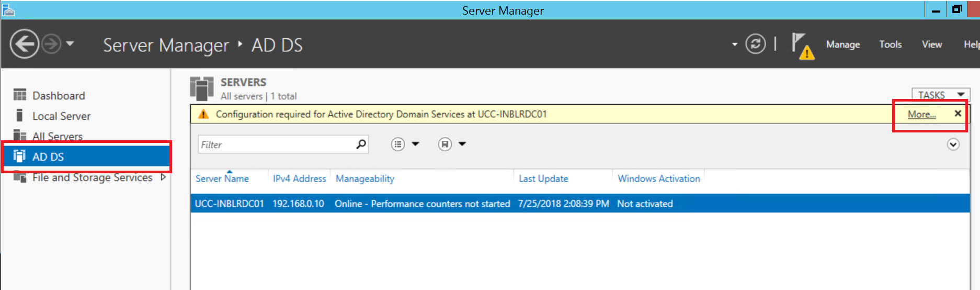This screenshot has height=290, width=980.
Task: Click the yellow warning triangle icon
Action: (x=203, y=114)
